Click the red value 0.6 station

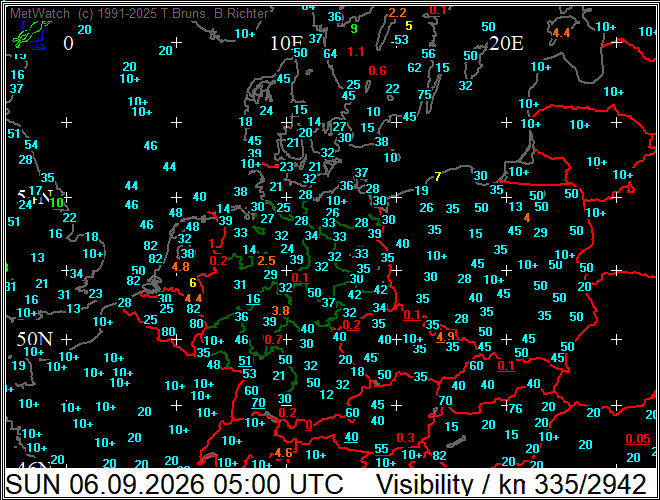377,71
